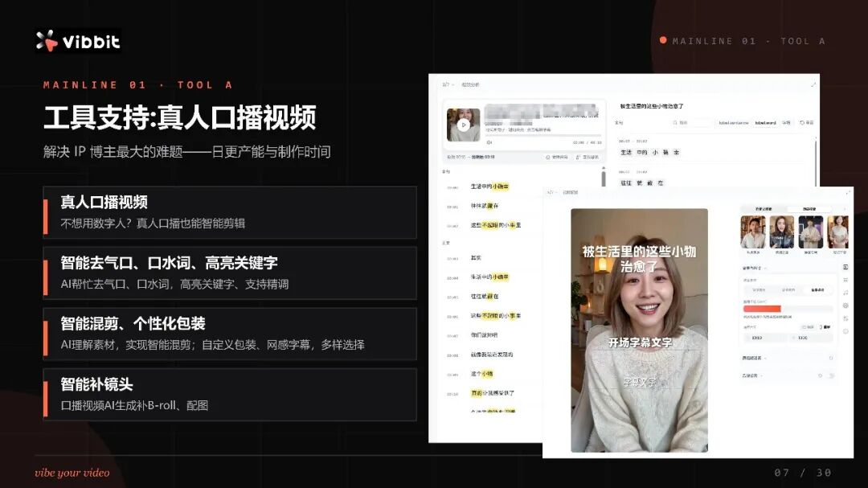The width and height of the screenshot is (868, 488).
Task: Play the video in the preview card
Action: point(464,125)
